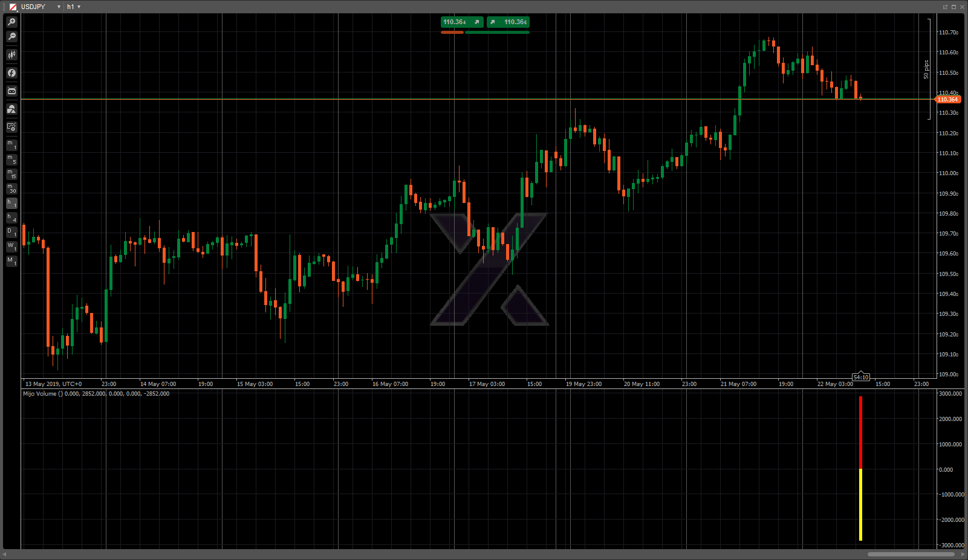This screenshot has width=968, height=560.
Task: Click the 3000.000 volume axis label
Action: point(950,394)
